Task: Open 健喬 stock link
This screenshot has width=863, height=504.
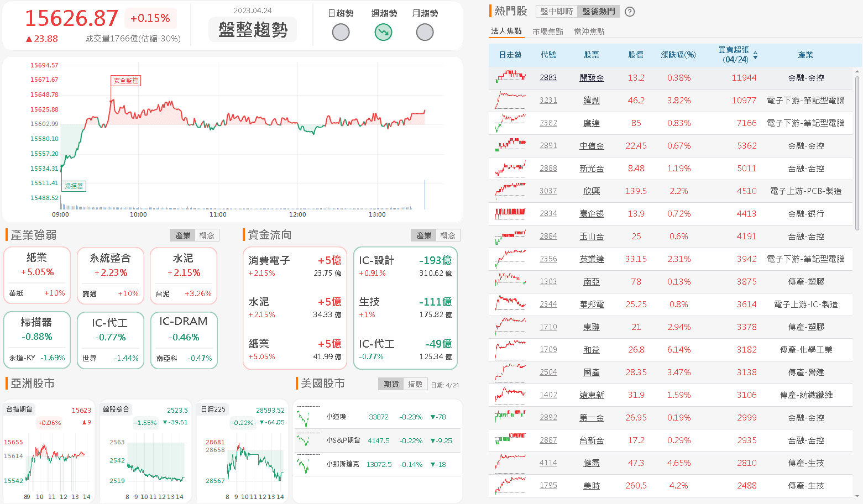Action: [x=592, y=463]
